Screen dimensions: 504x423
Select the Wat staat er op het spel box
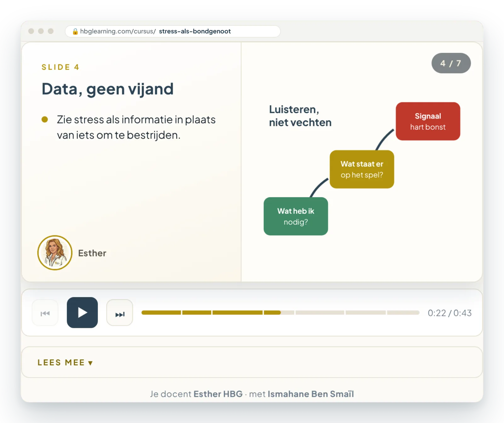click(362, 169)
